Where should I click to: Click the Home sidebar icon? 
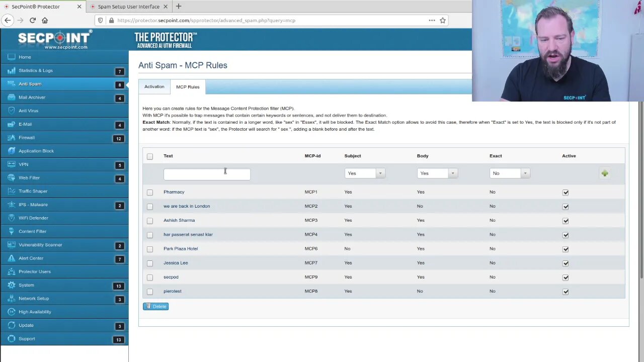[x=11, y=57]
